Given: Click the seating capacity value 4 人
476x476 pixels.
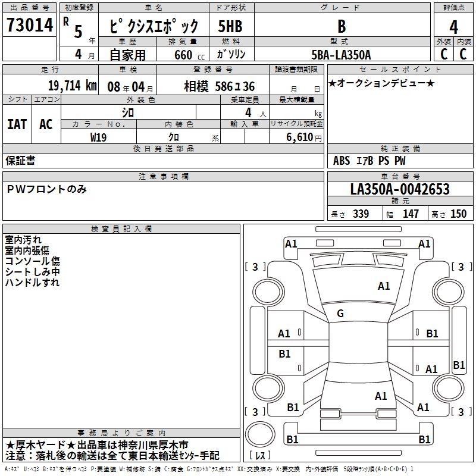Looking at the screenshot, I should 256,113.
